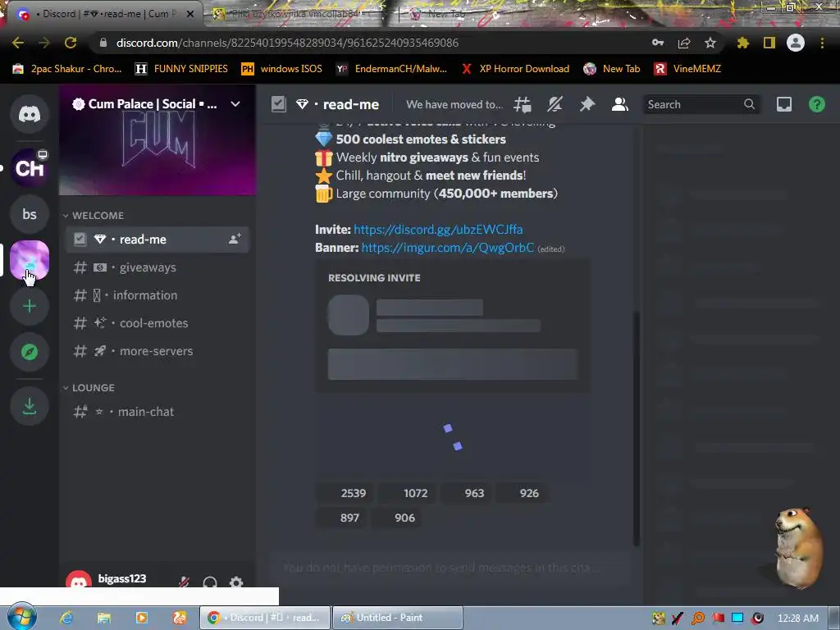Open the purple avatar server

(x=30, y=260)
